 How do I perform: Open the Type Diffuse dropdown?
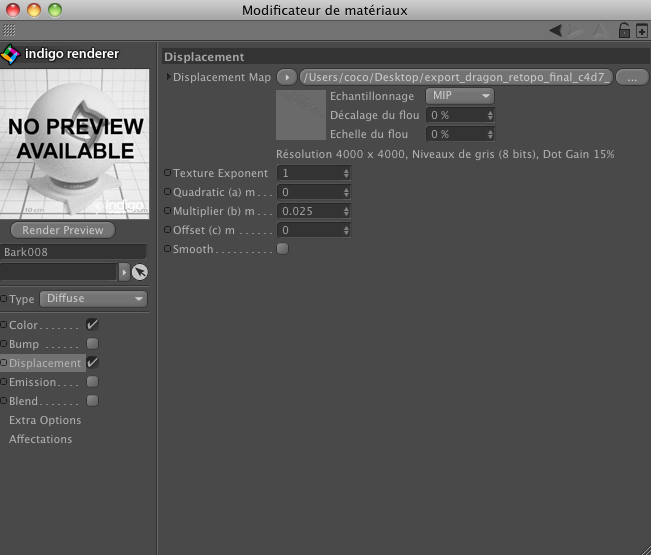[94, 298]
